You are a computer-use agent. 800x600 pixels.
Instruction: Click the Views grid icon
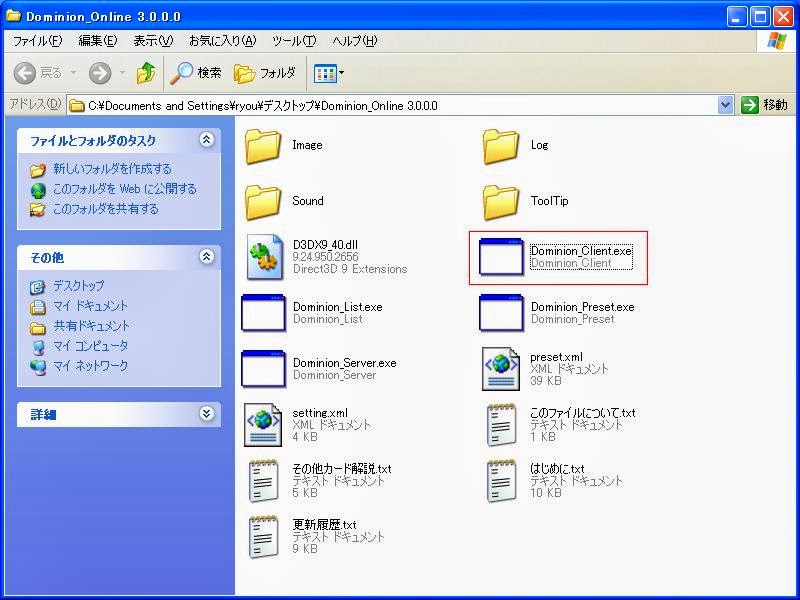coord(325,73)
